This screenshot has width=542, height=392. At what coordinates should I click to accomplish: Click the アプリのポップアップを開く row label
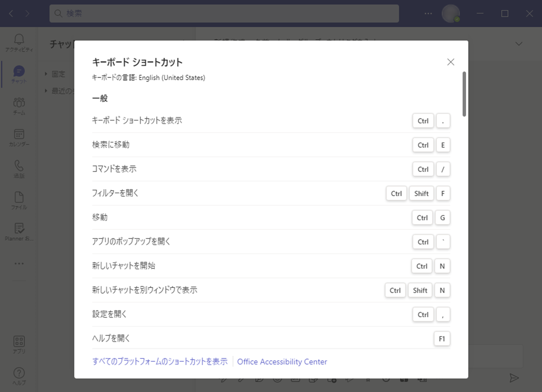click(x=131, y=241)
